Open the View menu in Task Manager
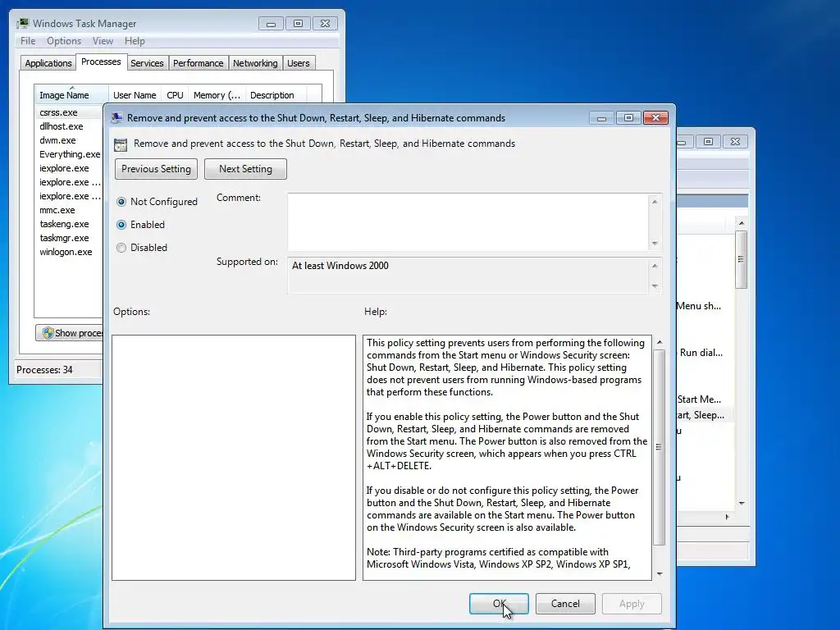840x630 pixels. (x=103, y=41)
